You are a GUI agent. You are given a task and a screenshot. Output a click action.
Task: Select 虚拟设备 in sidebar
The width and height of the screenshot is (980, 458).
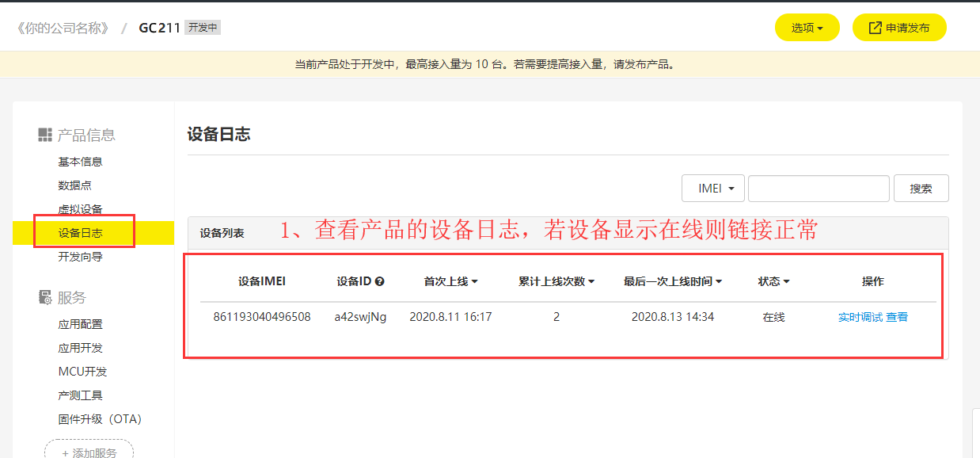(80, 209)
